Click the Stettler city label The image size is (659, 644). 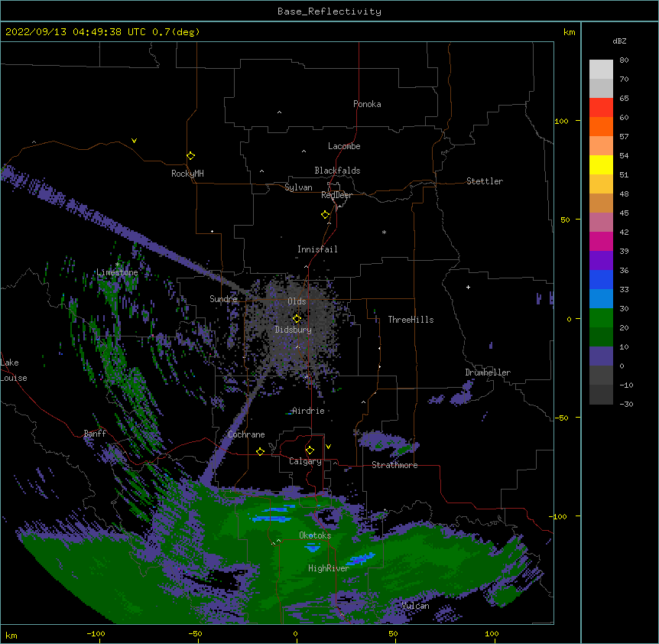[x=485, y=181]
